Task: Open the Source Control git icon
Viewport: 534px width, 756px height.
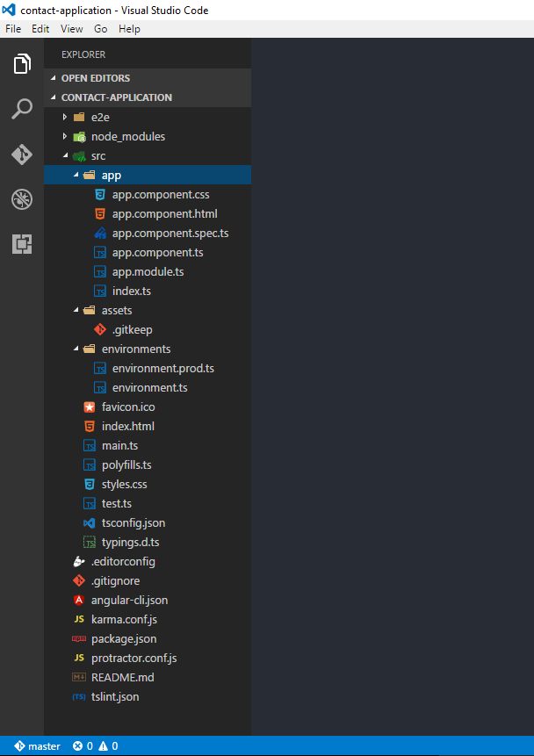Action: click(22, 155)
